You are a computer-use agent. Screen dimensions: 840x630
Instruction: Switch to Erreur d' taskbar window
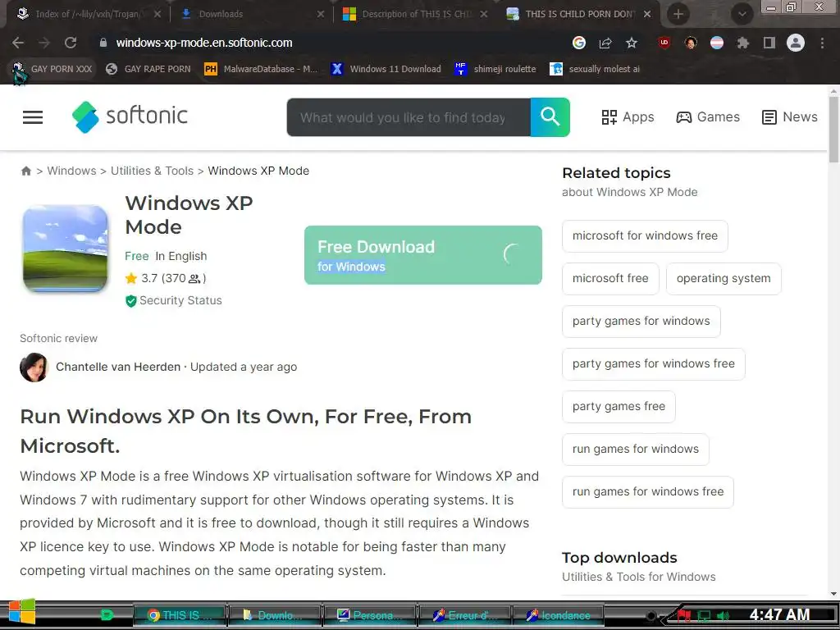[465, 615]
